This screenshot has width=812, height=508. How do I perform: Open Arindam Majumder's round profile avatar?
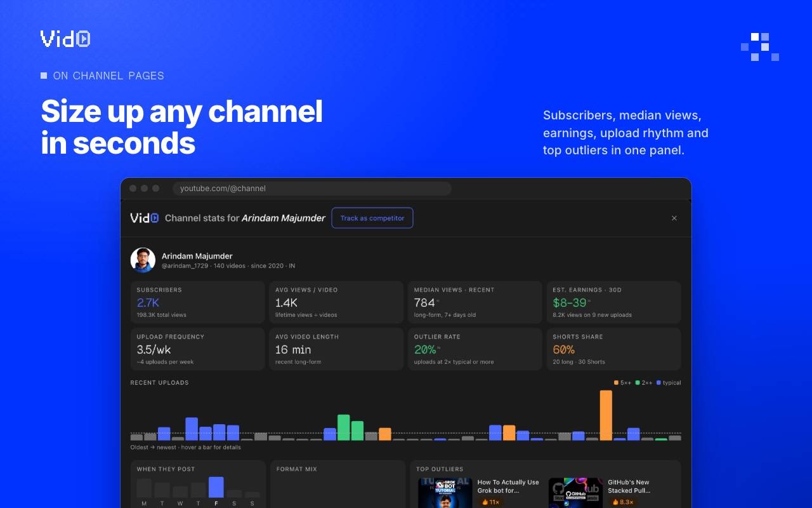(143, 260)
